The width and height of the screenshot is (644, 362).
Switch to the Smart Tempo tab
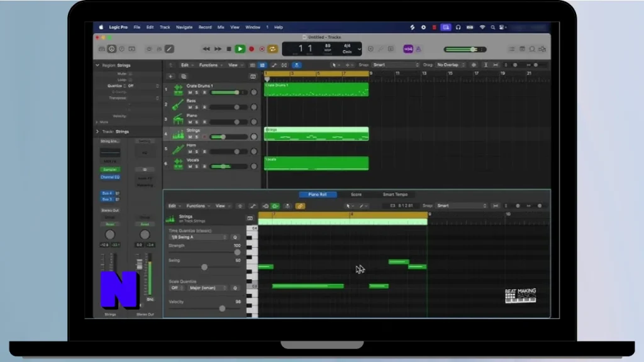395,195
